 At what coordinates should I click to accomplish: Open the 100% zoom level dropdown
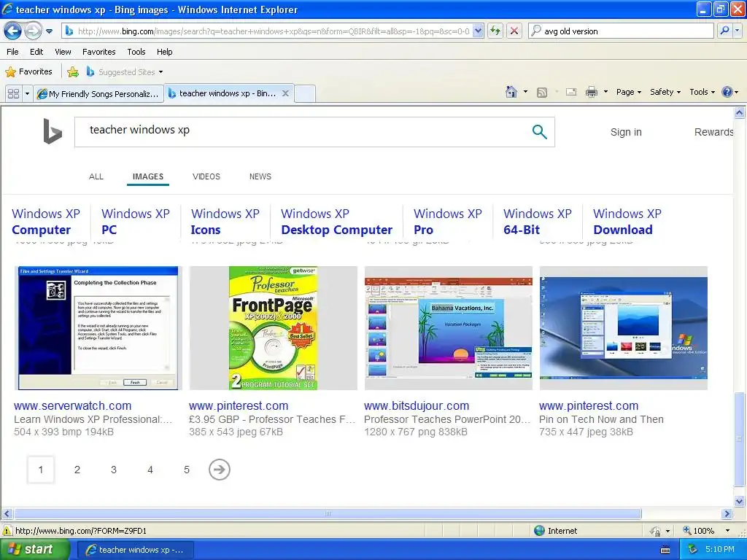[727, 531]
